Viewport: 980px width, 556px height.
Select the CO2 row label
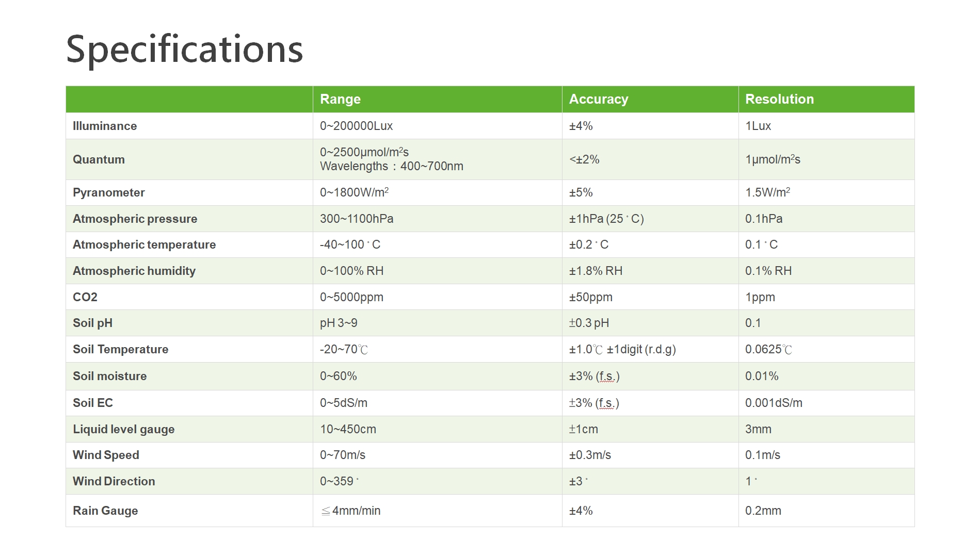[85, 297]
